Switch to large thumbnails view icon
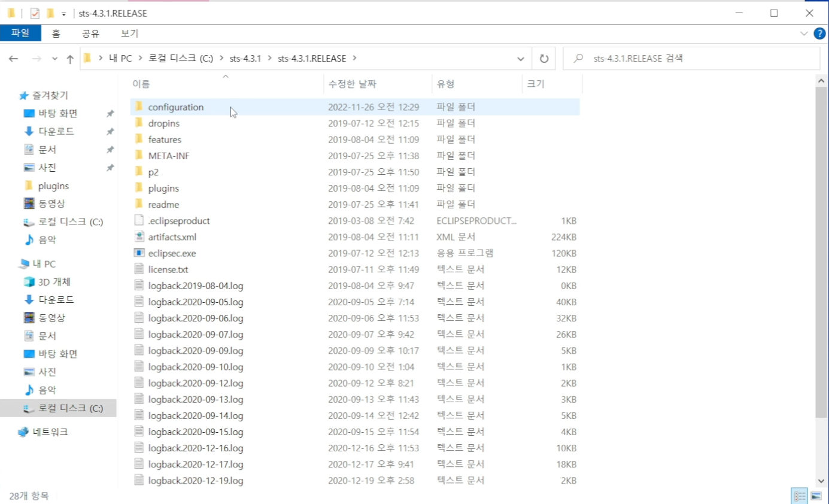 [x=815, y=496]
